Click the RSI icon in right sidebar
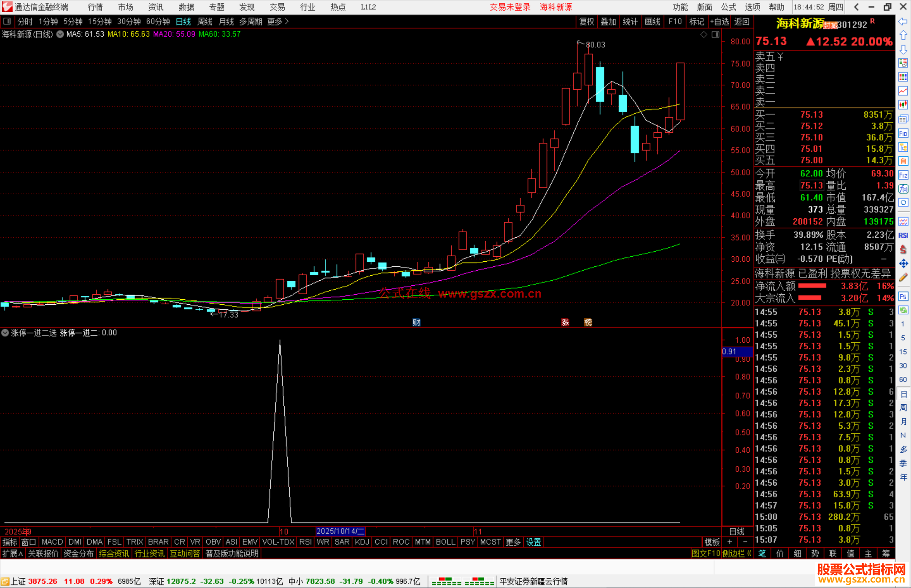This screenshot has height=588, width=911. tap(903, 236)
